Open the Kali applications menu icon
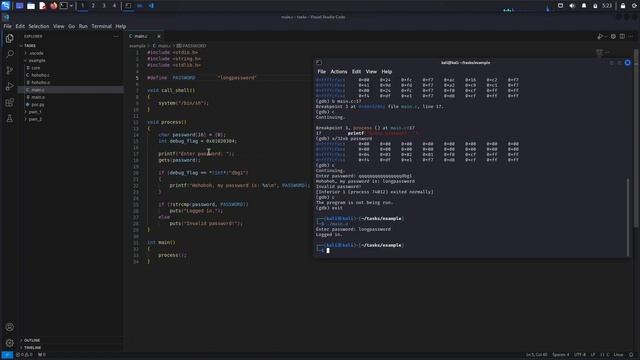This screenshot has height=360, width=640. tap(5, 6)
